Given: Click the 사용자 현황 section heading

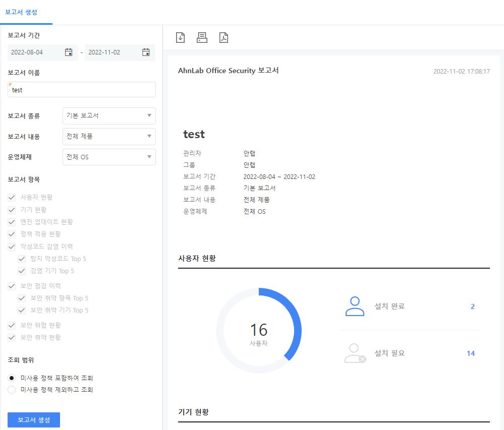Looking at the screenshot, I should [197, 259].
